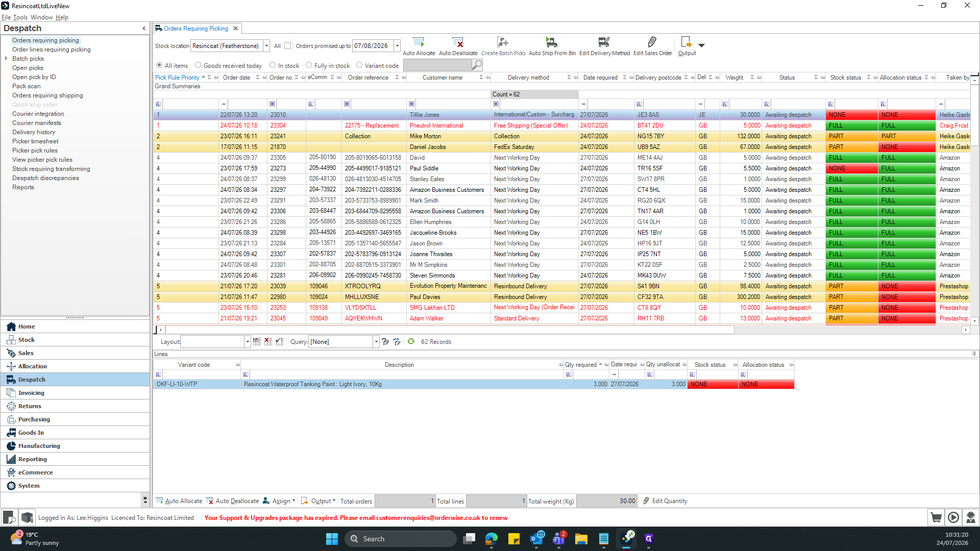The image size is (980, 551).
Task: Open Edit Sales Order tool
Action: pos(652,42)
